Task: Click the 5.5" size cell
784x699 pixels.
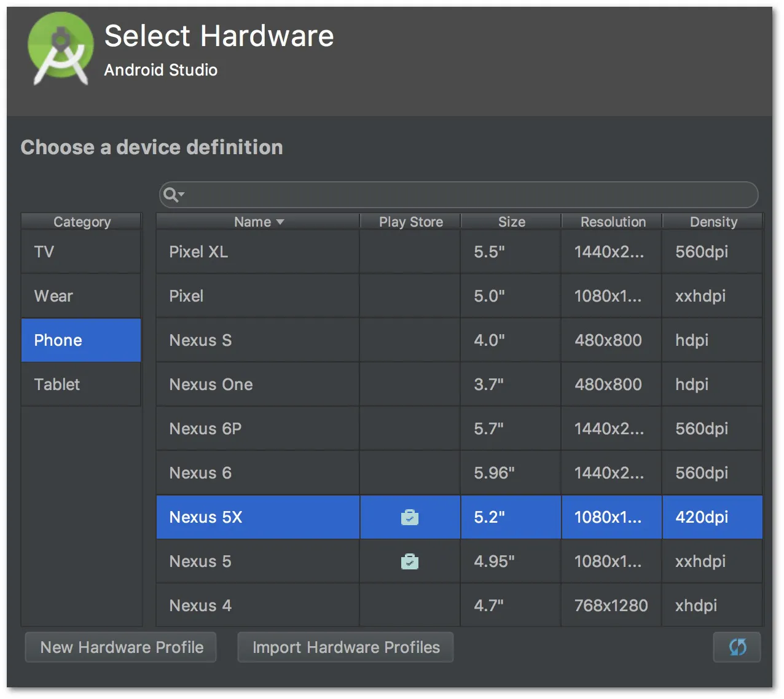Action: [x=511, y=252]
